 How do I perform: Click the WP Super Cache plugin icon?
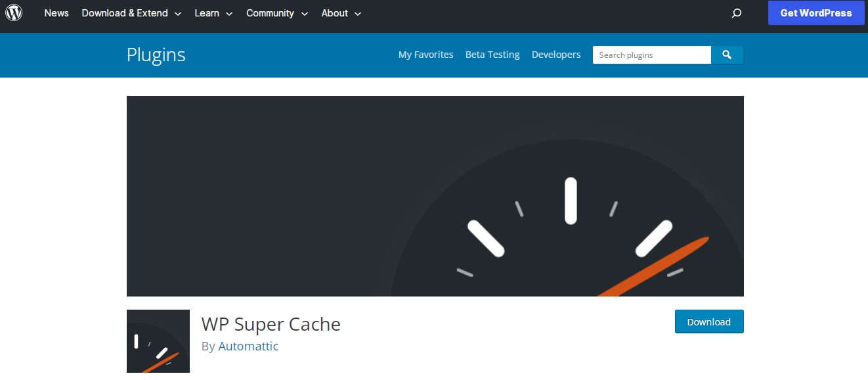tap(158, 341)
